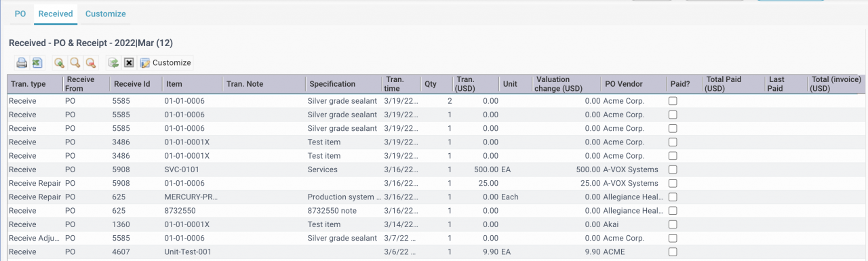Viewport: 868px width, 261px height.
Task: Click the Valuation change (USD) column header
Action: pos(558,84)
